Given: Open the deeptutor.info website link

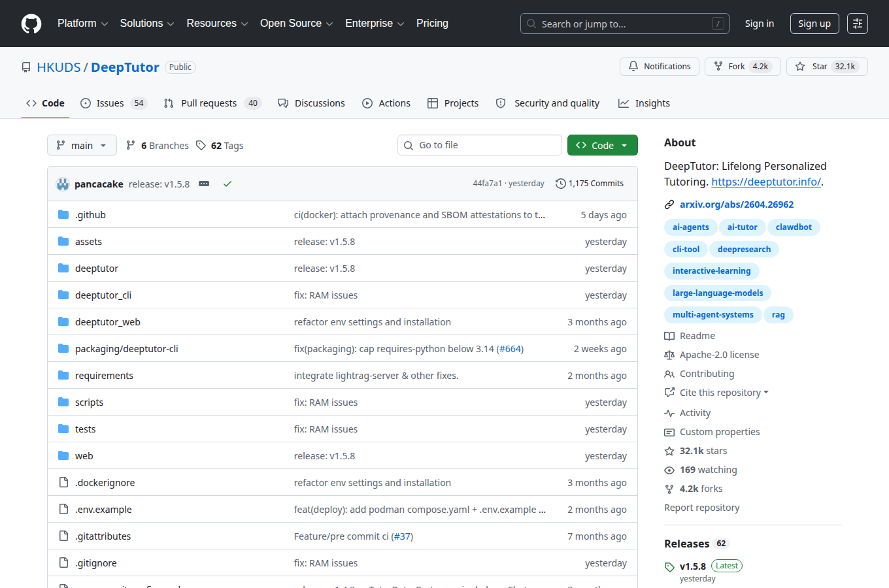Looking at the screenshot, I should (x=766, y=182).
